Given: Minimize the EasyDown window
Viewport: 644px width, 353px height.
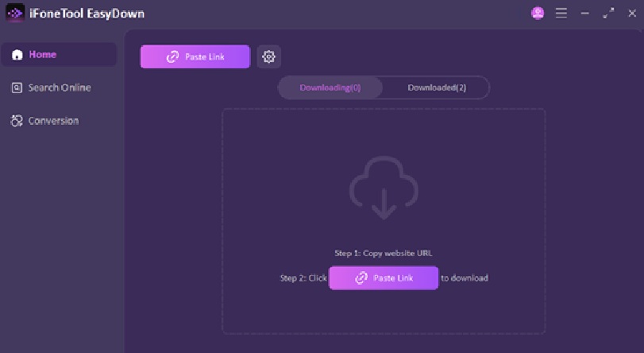Looking at the screenshot, I should [x=585, y=14].
